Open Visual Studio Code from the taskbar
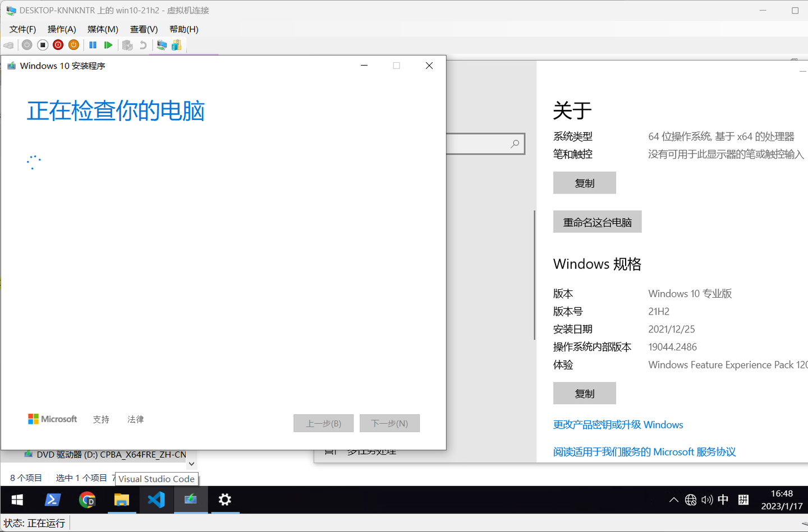 point(157,499)
